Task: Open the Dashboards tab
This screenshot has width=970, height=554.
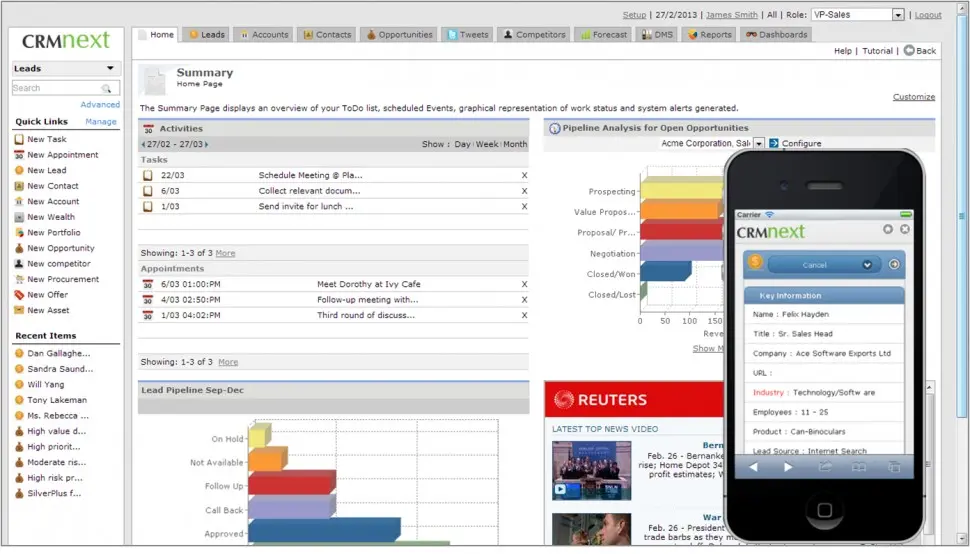Action: (776, 35)
